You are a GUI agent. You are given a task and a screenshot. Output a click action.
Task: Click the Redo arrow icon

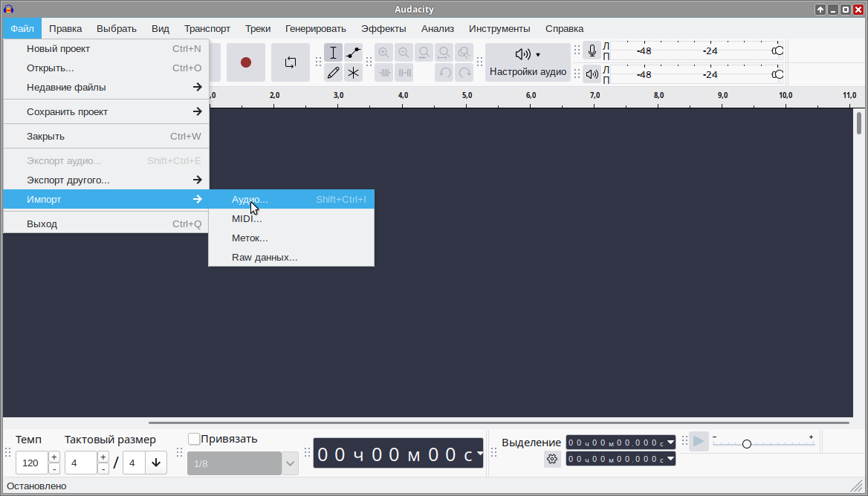[464, 73]
